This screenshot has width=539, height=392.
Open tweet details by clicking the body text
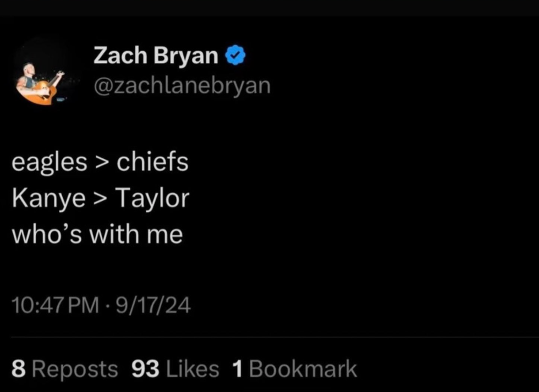tap(100, 197)
